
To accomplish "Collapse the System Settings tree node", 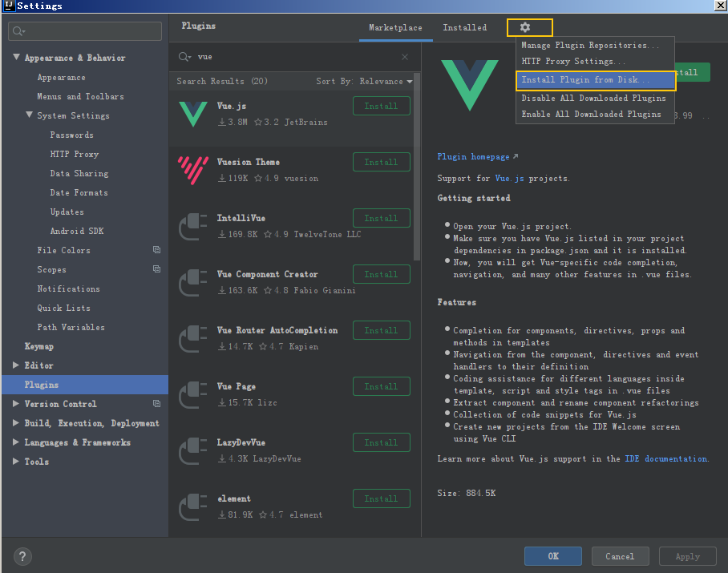I will point(29,115).
